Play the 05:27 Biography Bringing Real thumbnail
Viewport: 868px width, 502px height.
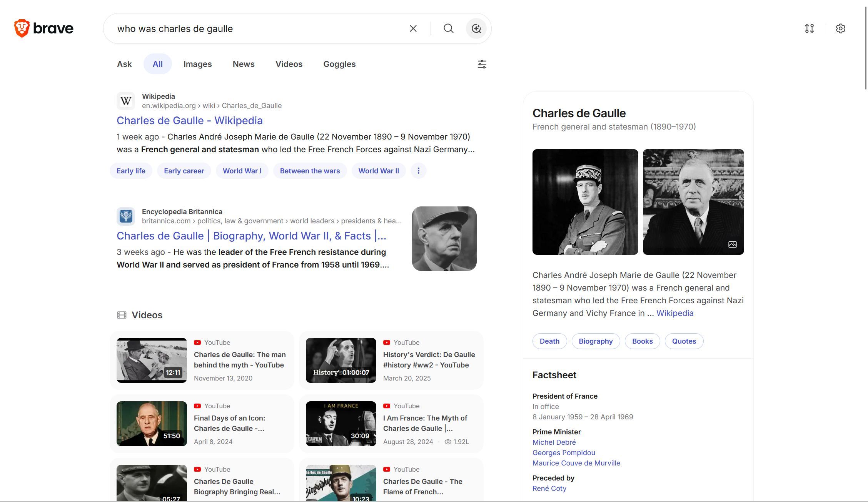pyautogui.click(x=152, y=483)
